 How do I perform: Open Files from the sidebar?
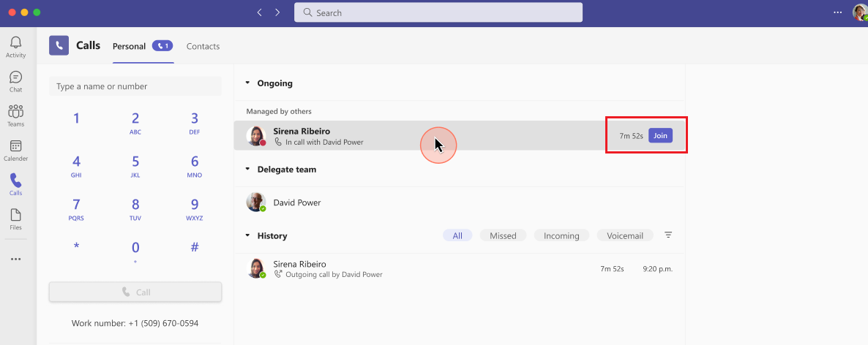[15, 219]
